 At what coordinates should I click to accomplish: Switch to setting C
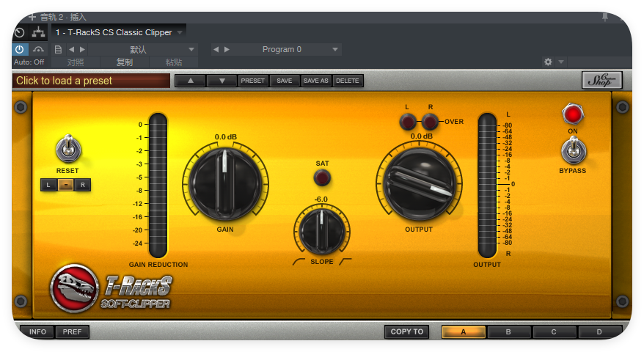tap(554, 332)
